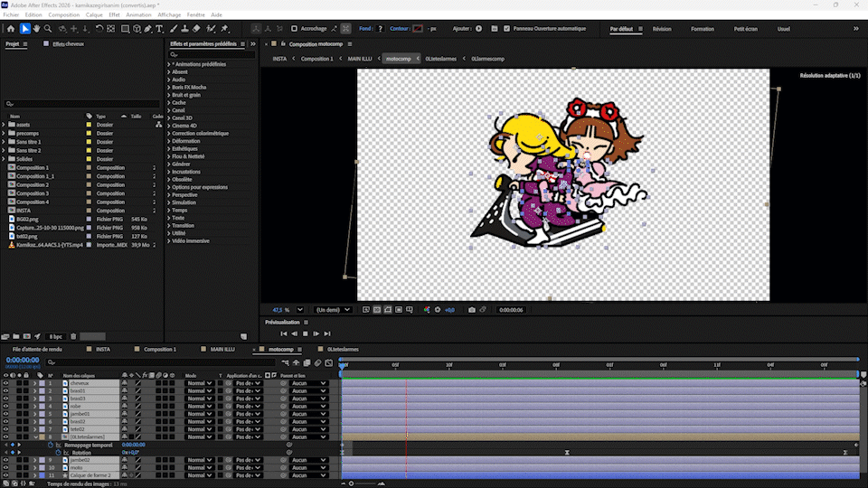Toggle Accrochage snapping checkbox
868x488 pixels.
click(294, 29)
